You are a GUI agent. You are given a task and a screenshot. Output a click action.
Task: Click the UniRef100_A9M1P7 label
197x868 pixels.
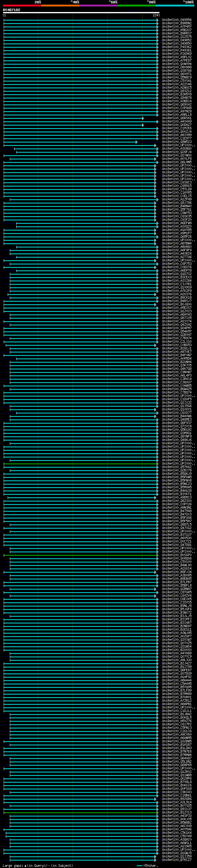(x=176, y=233)
